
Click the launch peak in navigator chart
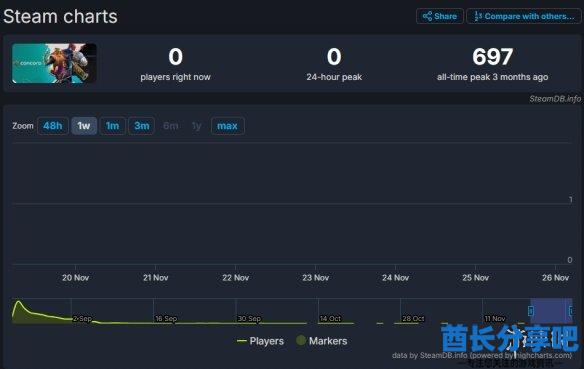pos(18,302)
